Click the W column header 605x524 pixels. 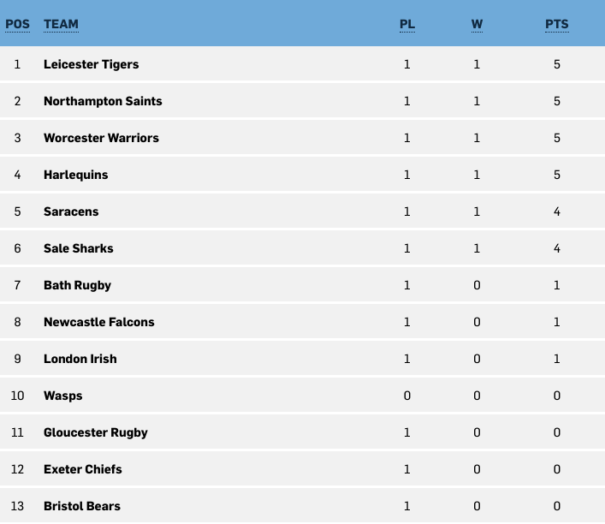pos(477,24)
